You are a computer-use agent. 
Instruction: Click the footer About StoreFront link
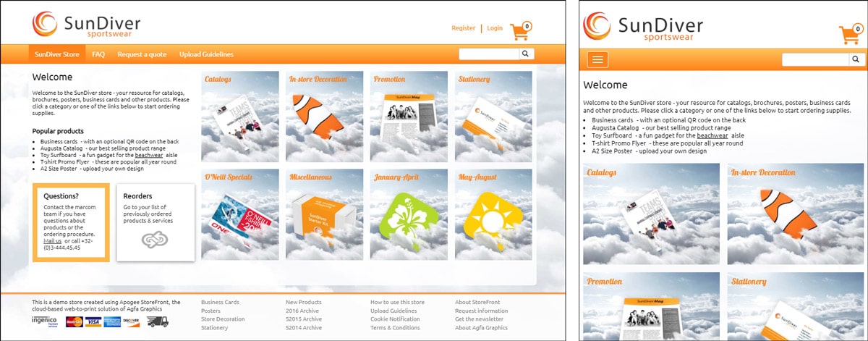tap(477, 302)
